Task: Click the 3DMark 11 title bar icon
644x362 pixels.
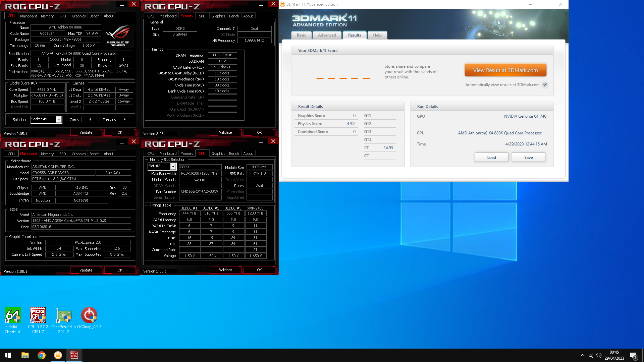Action: coord(282,4)
